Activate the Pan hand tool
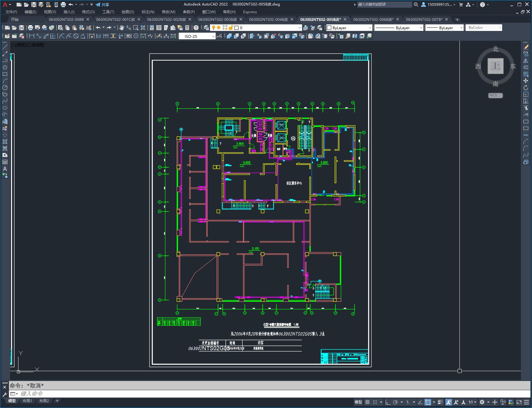This screenshot has width=532, height=408. pos(122,28)
